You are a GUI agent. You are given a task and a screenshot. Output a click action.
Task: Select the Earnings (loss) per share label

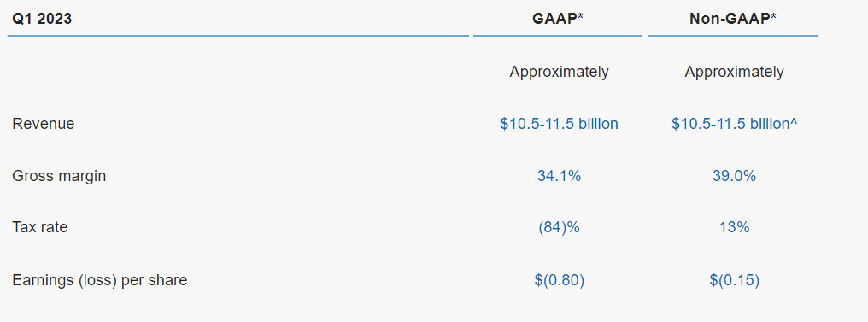click(100, 280)
